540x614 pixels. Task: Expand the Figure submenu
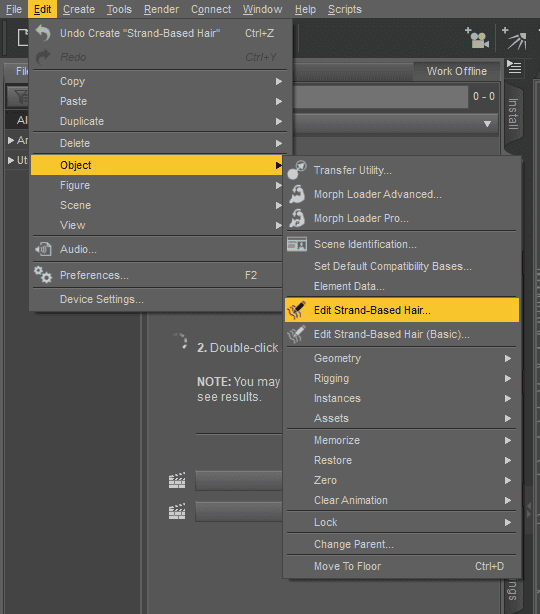click(x=157, y=185)
